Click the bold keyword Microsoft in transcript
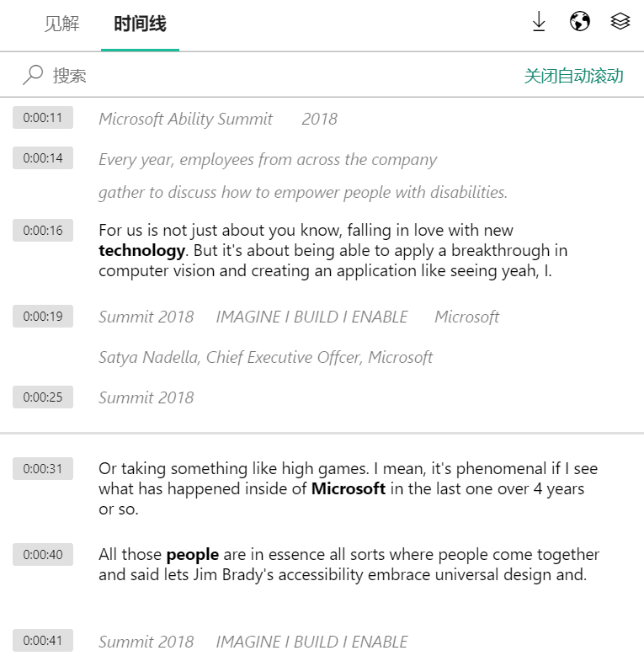644x661 pixels. click(x=349, y=489)
